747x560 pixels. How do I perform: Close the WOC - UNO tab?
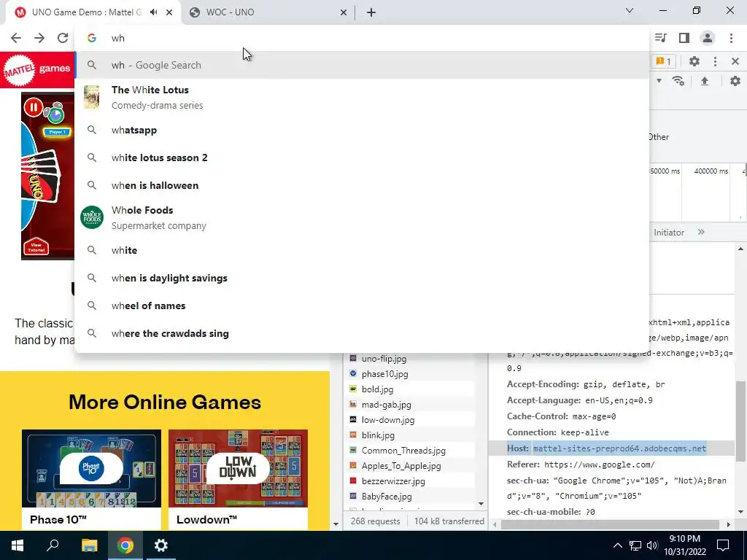click(344, 12)
